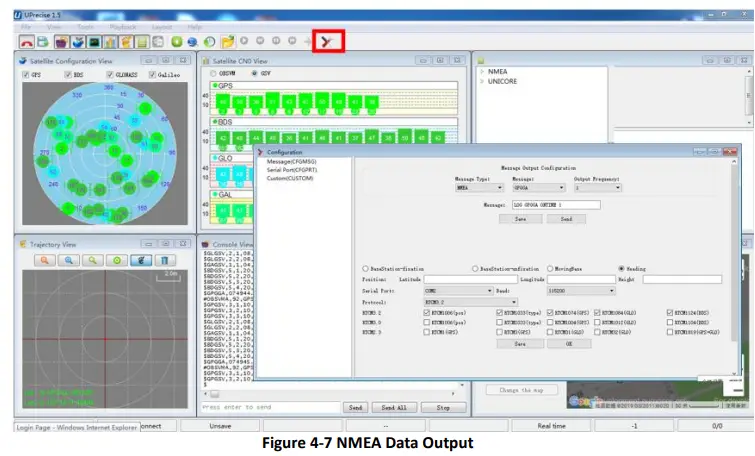The height and width of the screenshot is (456, 755).
Task: Select Custom(CUSTOM) in Configuration list
Action: tap(290, 178)
